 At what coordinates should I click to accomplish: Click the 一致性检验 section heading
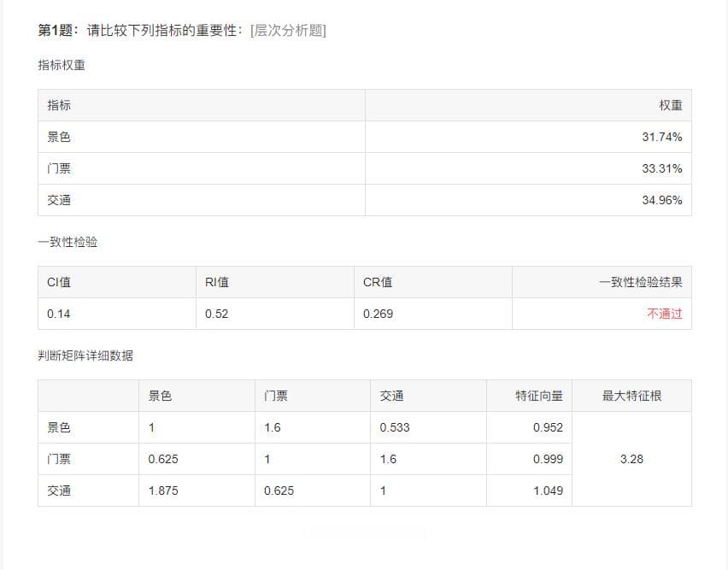click(x=68, y=242)
